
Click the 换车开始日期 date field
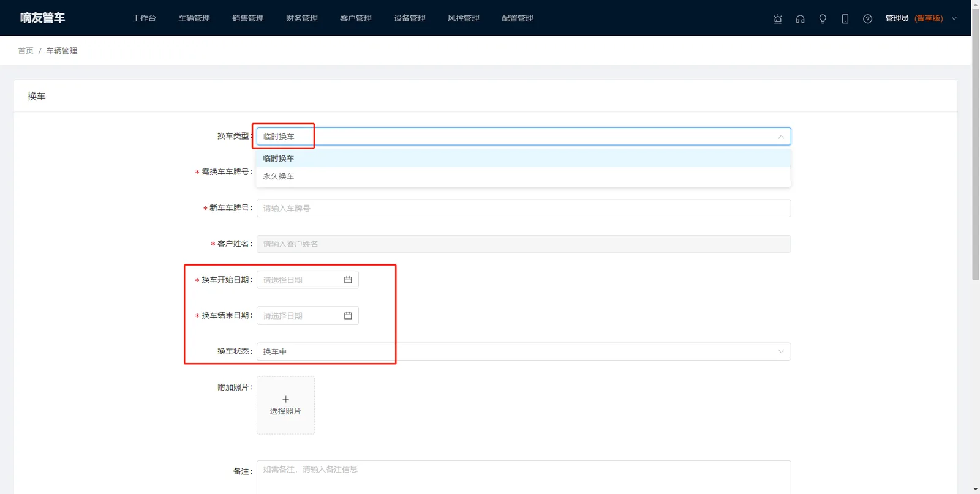point(307,280)
